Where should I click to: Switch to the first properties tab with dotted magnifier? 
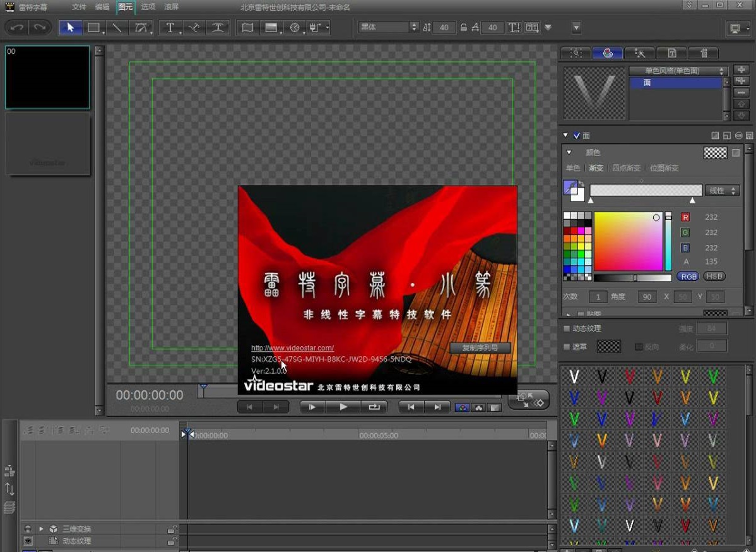pyautogui.click(x=576, y=53)
